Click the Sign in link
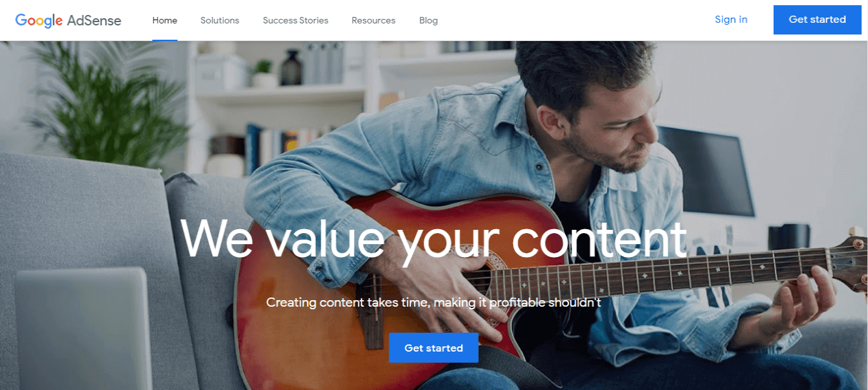Image resolution: width=868 pixels, height=390 pixels. click(731, 20)
